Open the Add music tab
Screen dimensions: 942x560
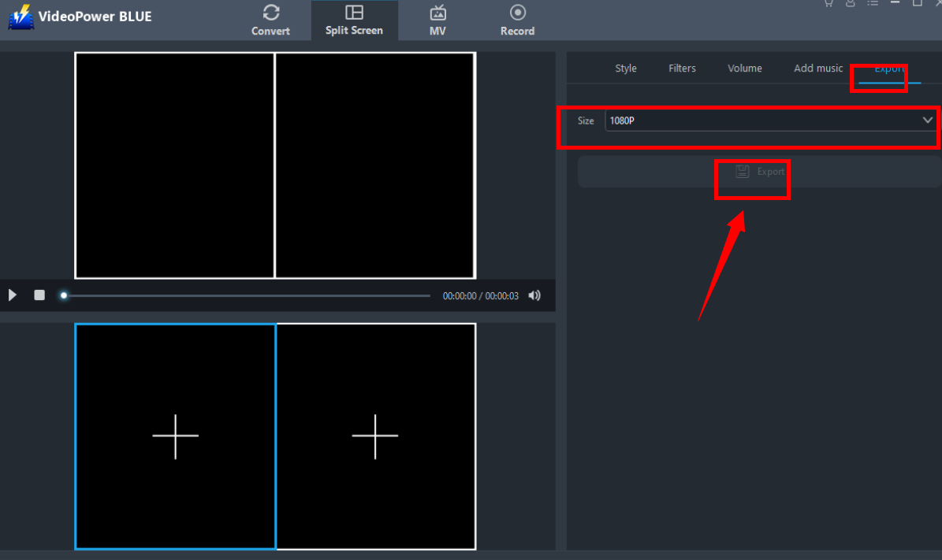tap(818, 68)
